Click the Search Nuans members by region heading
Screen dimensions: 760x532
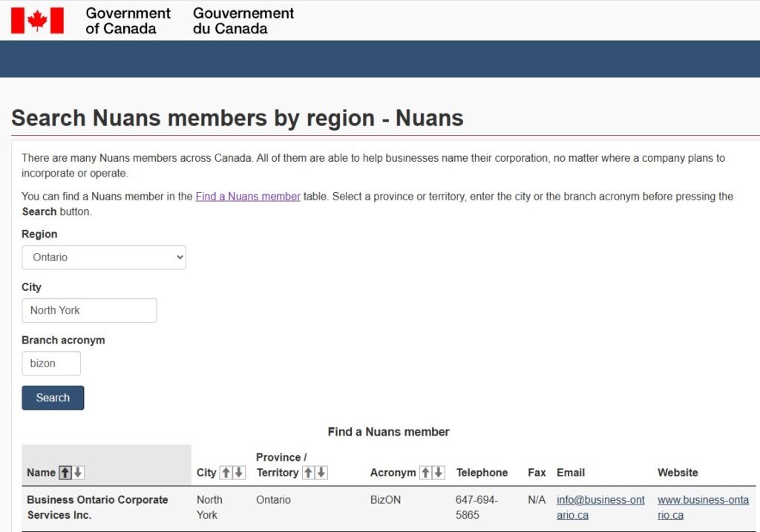pos(237,118)
